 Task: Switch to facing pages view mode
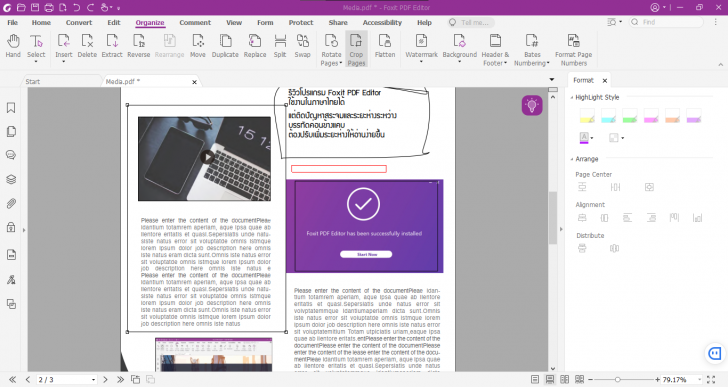coord(565,380)
